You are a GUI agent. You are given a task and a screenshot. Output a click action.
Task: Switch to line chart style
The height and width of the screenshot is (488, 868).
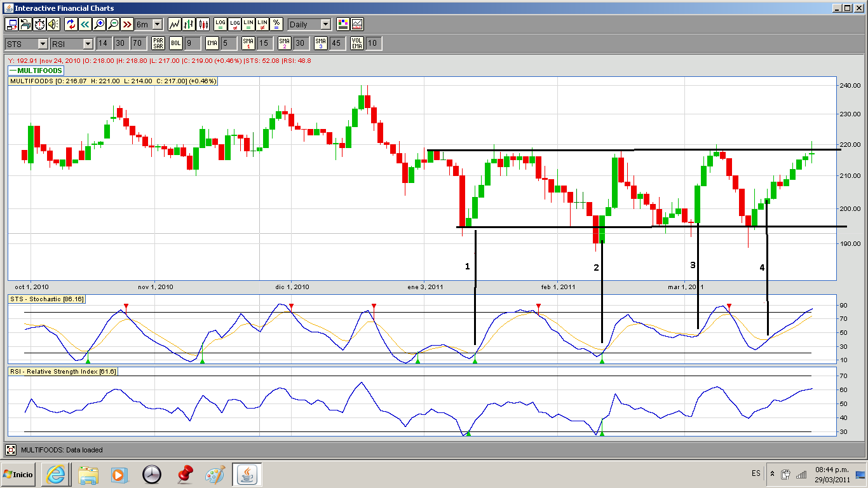(174, 24)
